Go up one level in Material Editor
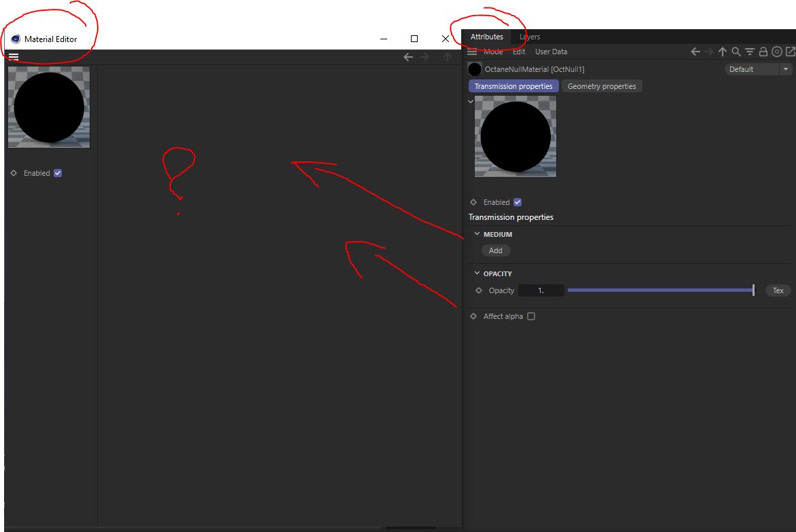 tap(448, 57)
